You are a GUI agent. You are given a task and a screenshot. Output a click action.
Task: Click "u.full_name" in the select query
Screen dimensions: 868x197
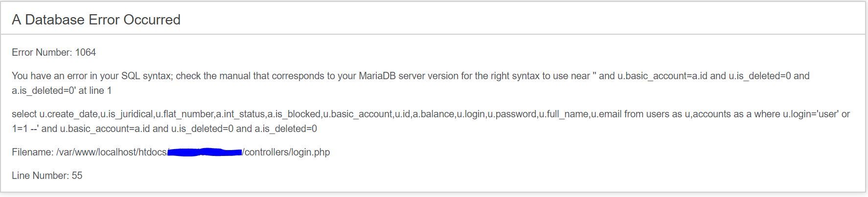pyautogui.click(x=564, y=114)
